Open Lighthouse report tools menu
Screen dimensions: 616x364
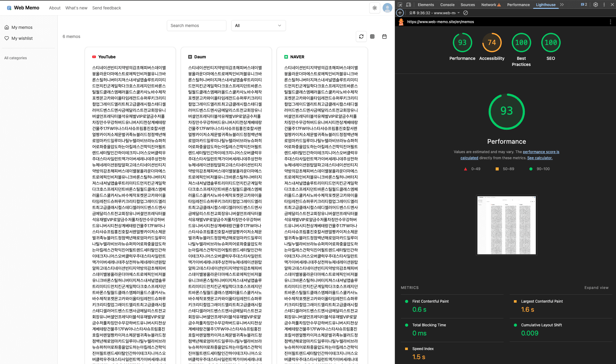tap(610, 22)
